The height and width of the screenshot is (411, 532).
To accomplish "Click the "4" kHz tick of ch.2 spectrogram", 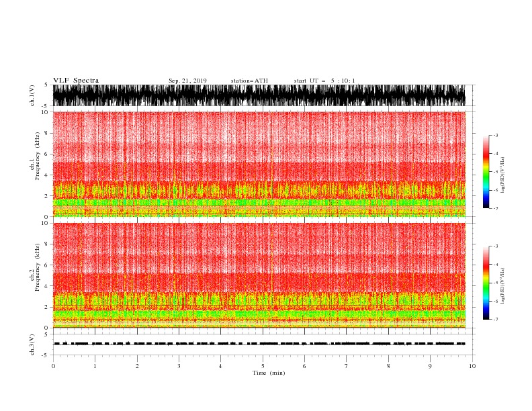I will (46, 286).
